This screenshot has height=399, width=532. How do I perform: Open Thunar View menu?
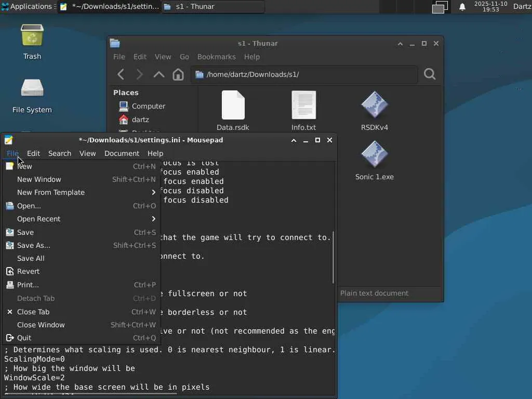point(163,57)
